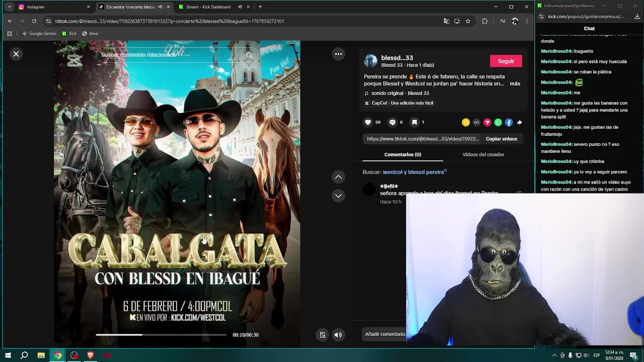Toggle video sound with speaker icon
The width and height of the screenshot is (644, 362).
(x=338, y=335)
